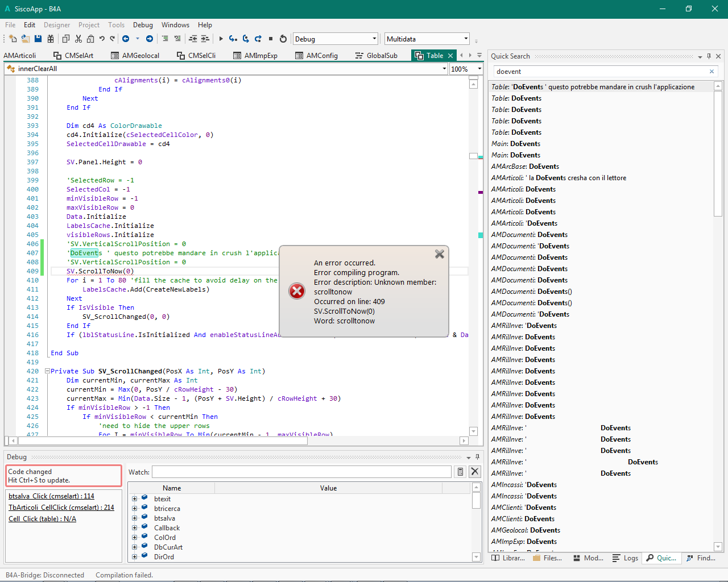Navigate forward with the blue arrow
728x582 pixels.
(x=150, y=39)
